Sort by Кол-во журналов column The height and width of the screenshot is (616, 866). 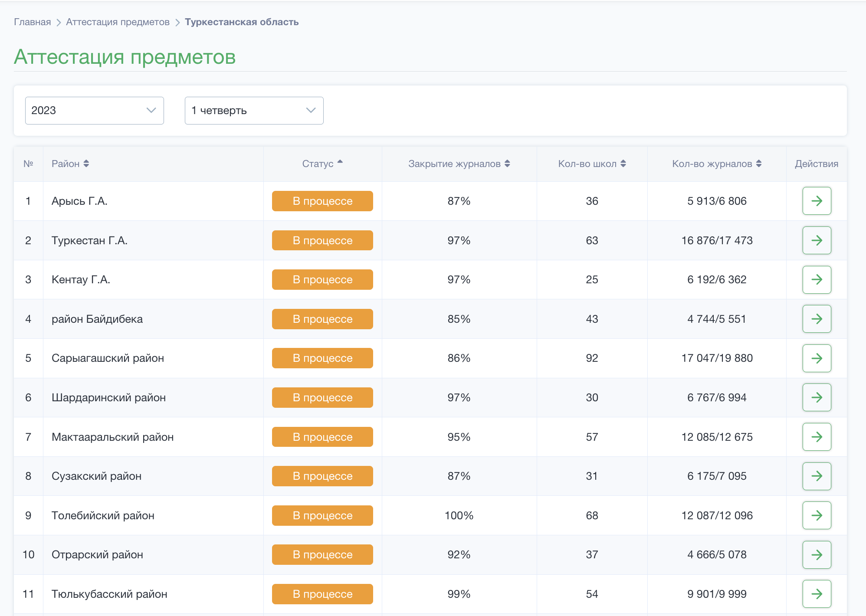click(717, 164)
